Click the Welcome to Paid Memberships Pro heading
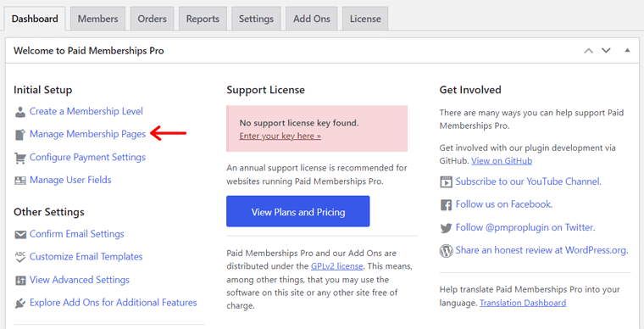 point(89,51)
